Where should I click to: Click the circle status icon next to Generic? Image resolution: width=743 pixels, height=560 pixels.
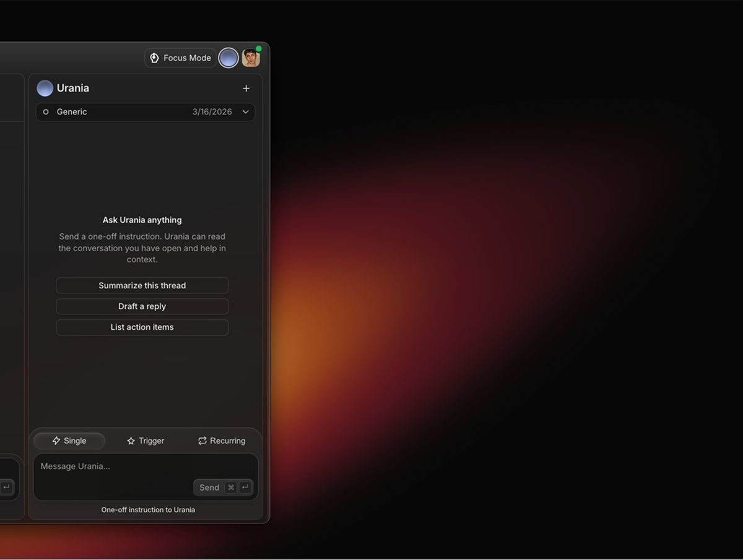coord(46,112)
